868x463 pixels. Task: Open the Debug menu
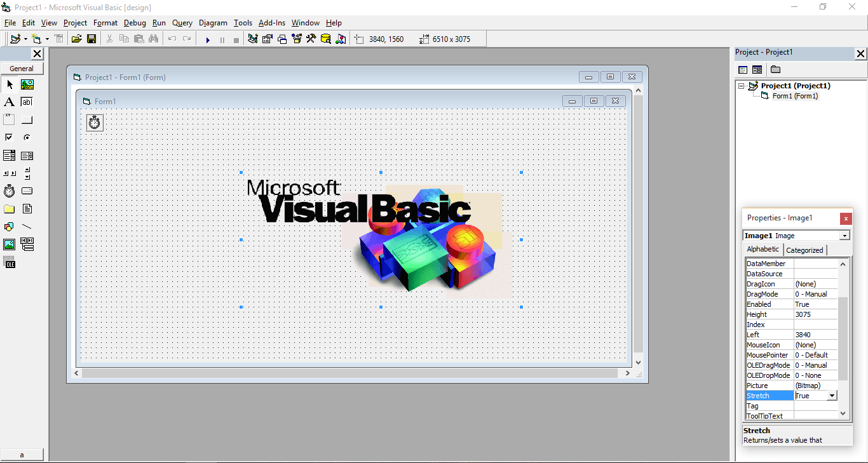135,23
